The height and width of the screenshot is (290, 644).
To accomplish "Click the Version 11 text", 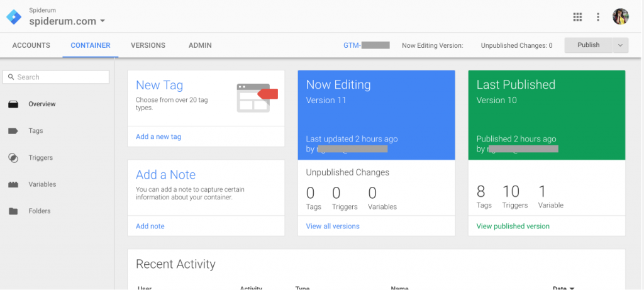I will tap(326, 100).
